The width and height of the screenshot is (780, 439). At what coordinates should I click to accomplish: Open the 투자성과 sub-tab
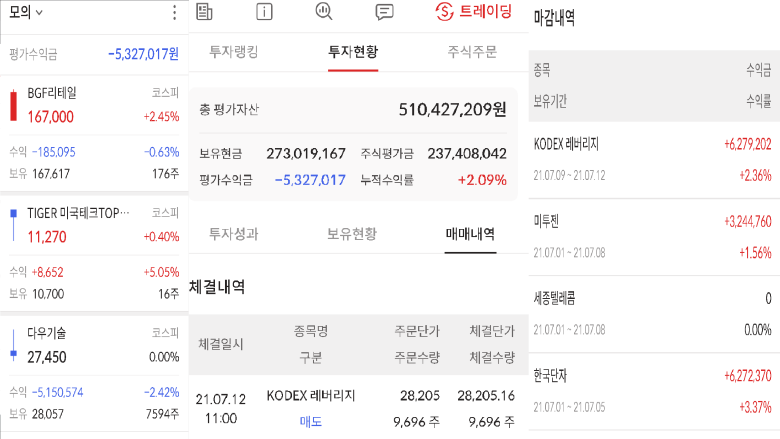234,234
